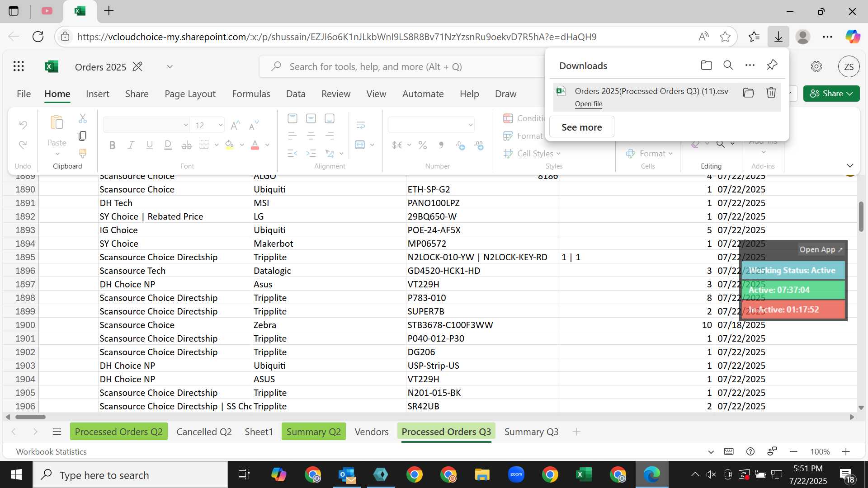Click the green Share button
Viewport: 868px width, 488px height.
tap(831, 94)
